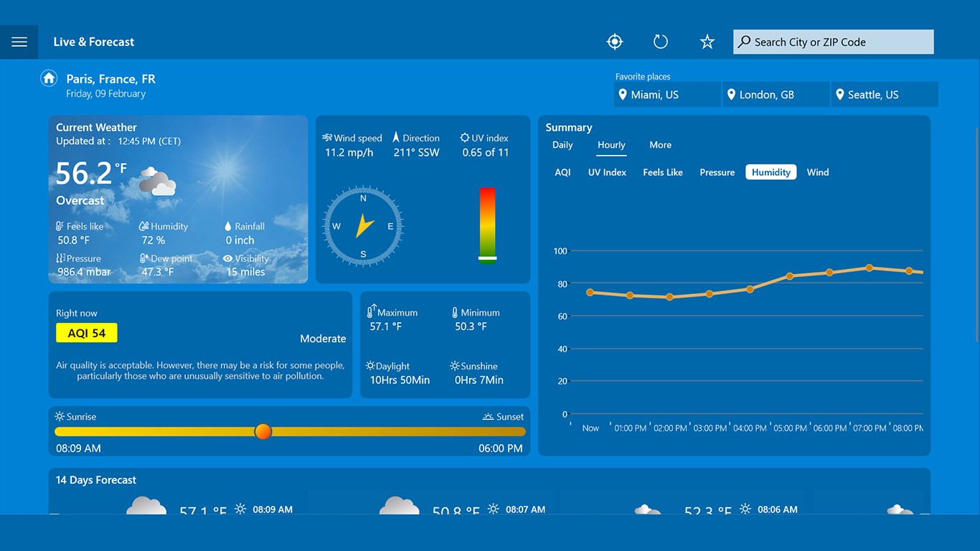
Task: Select the Humidity chart toggle
Action: [771, 172]
